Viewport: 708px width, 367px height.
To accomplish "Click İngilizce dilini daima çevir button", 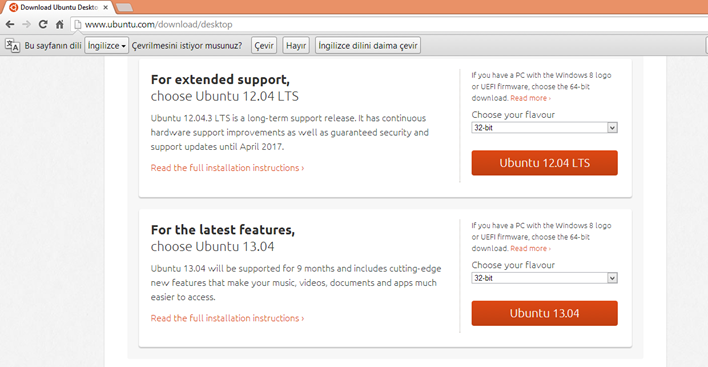I will click(368, 45).
